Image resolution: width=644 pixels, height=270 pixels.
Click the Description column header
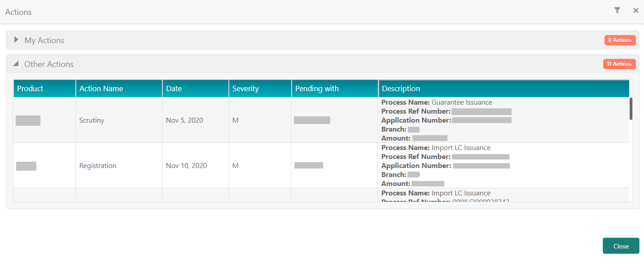(504, 89)
